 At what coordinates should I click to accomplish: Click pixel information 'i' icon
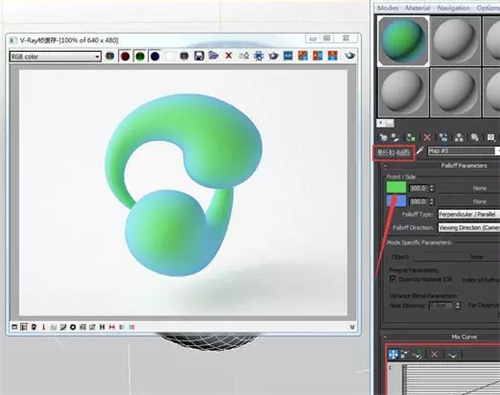(x=43, y=327)
